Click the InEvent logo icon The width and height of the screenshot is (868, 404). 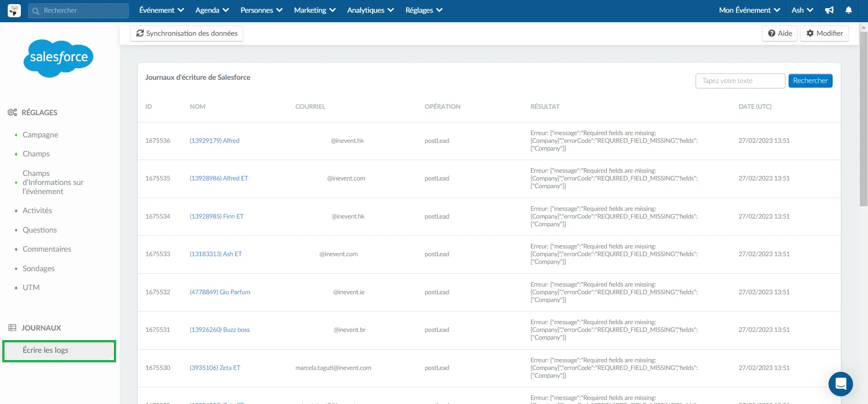pos(14,10)
